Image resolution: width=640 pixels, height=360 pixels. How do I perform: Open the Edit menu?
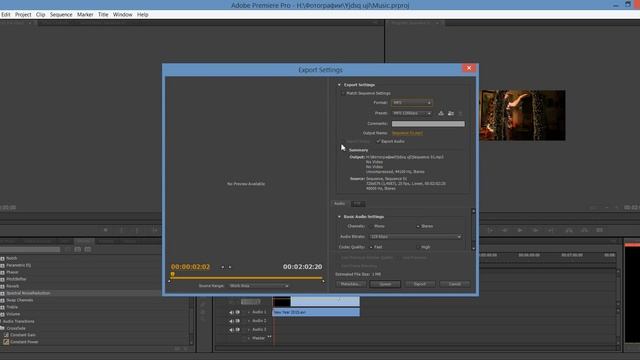tap(6, 14)
